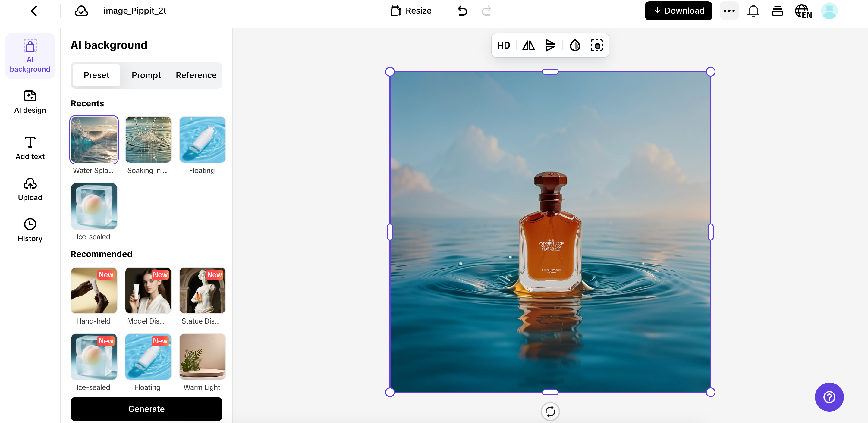Image resolution: width=868 pixels, height=423 pixels.
Task: Open help with the question mark button
Action: [x=829, y=397]
